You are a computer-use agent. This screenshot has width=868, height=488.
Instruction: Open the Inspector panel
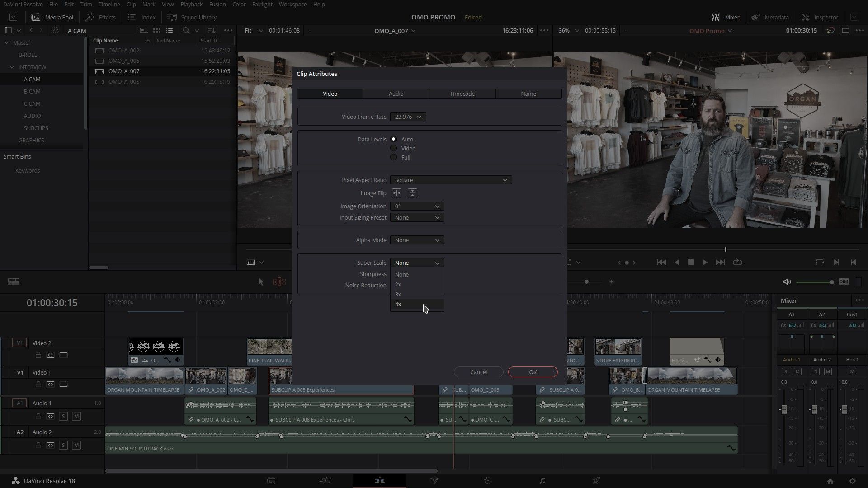[x=820, y=17]
